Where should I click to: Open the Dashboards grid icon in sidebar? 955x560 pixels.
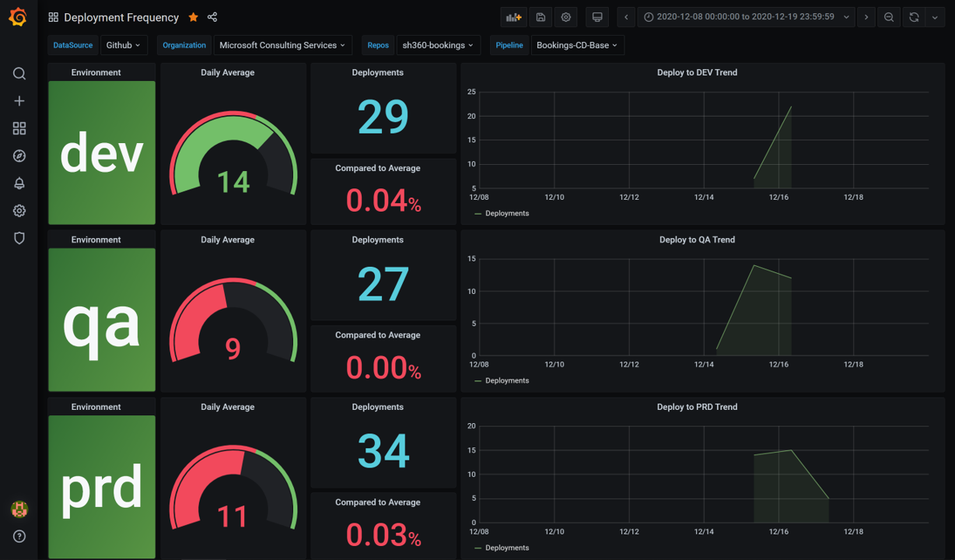click(19, 128)
